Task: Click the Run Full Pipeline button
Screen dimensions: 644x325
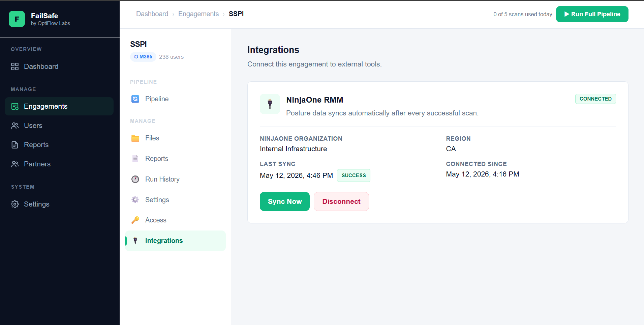Action: (x=592, y=14)
